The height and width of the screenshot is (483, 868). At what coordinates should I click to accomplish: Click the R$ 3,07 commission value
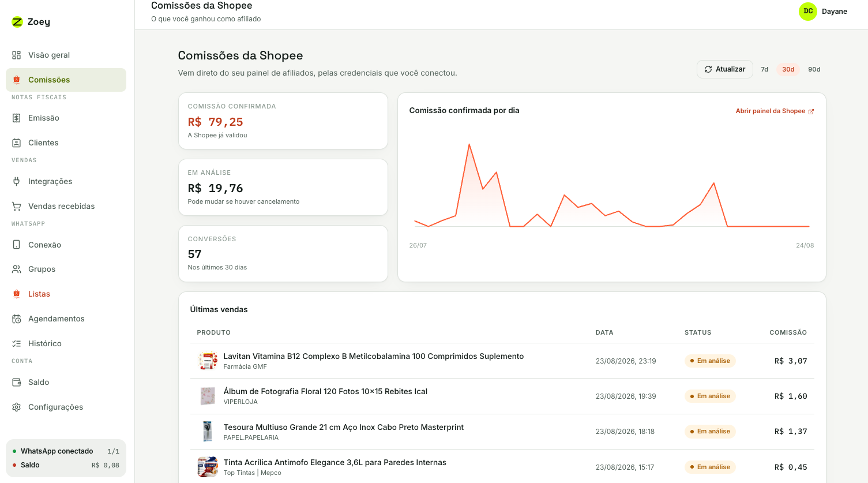(791, 361)
